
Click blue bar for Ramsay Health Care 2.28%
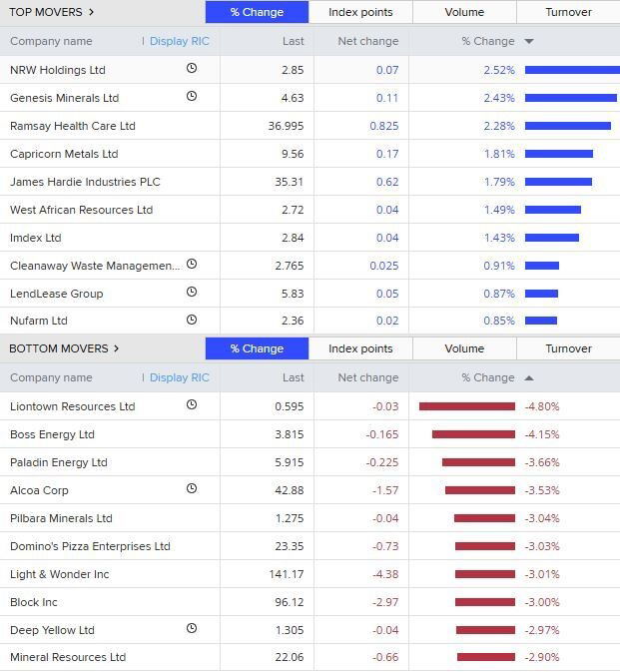568,126
